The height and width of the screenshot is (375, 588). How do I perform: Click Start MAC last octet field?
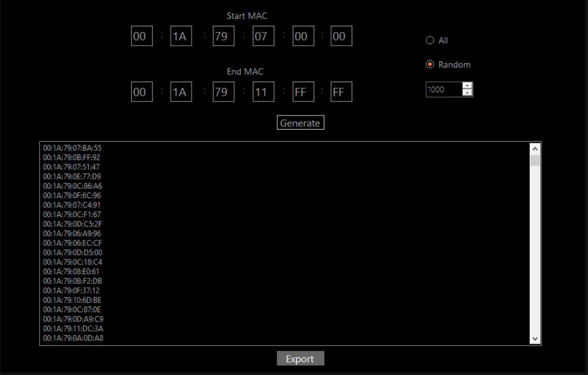[x=341, y=36]
